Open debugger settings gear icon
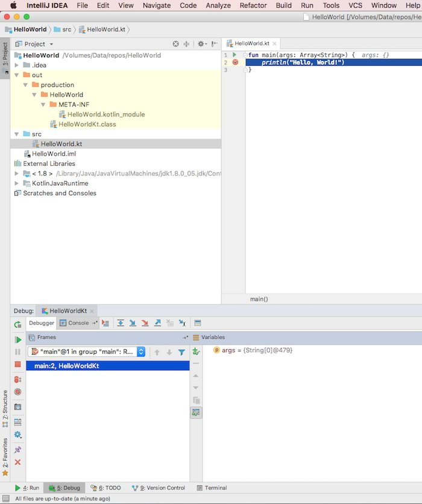 click(17, 435)
